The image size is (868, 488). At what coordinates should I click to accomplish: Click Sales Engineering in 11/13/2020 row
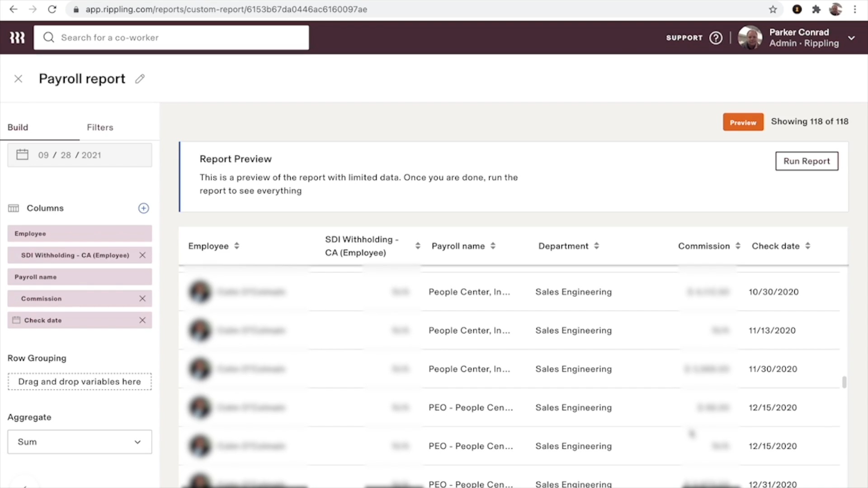[x=574, y=330]
